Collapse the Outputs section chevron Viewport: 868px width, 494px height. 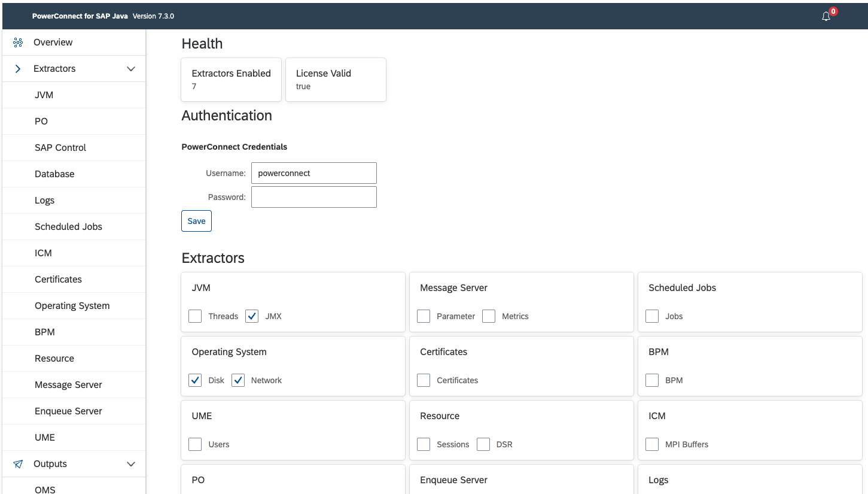[131, 464]
